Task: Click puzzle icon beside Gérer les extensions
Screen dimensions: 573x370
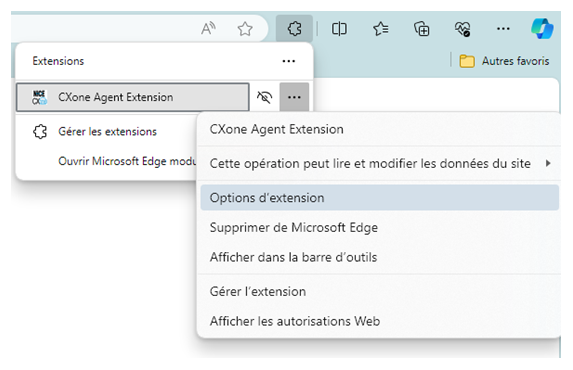Action: point(40,132)
